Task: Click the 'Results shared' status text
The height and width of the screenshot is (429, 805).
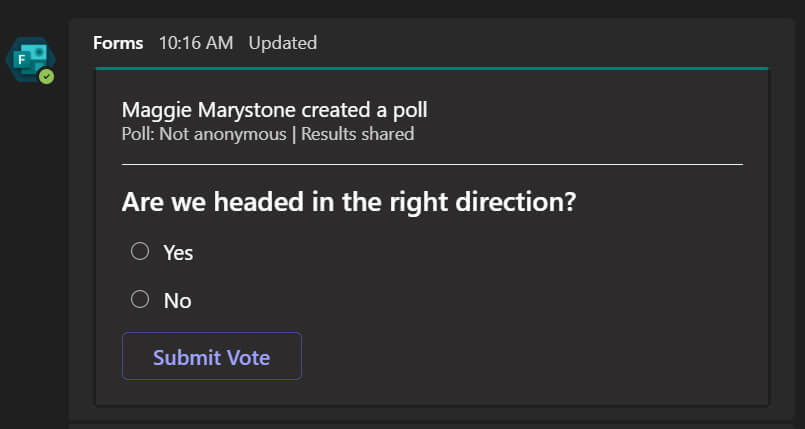Action: point(357,134)
